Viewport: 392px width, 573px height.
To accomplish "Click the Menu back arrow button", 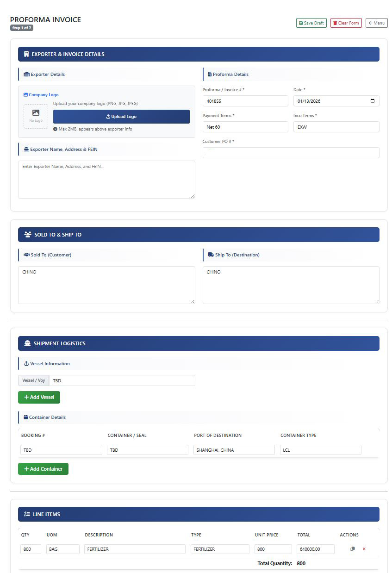I will [376, 23].
